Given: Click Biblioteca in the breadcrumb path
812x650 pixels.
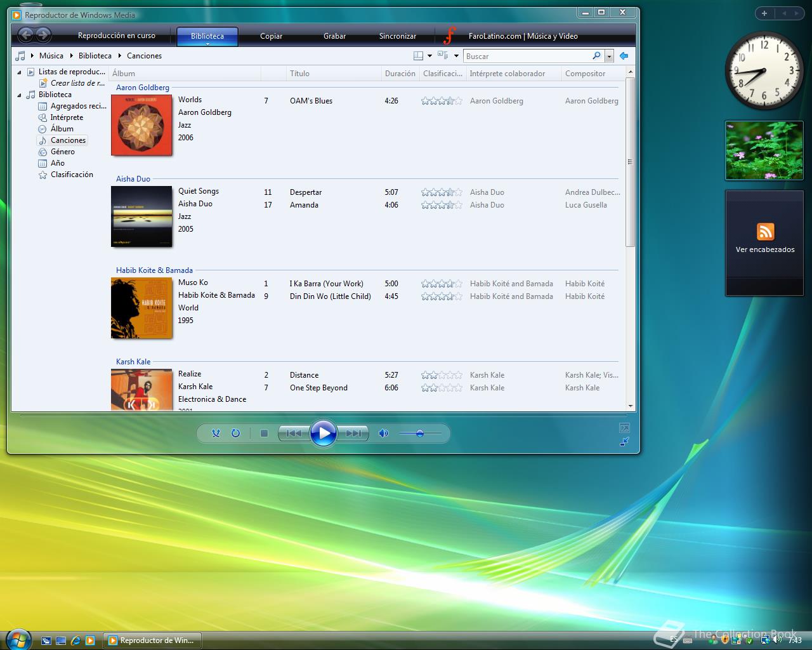Looking at the screenshot, I should click(x=95, y=56).
